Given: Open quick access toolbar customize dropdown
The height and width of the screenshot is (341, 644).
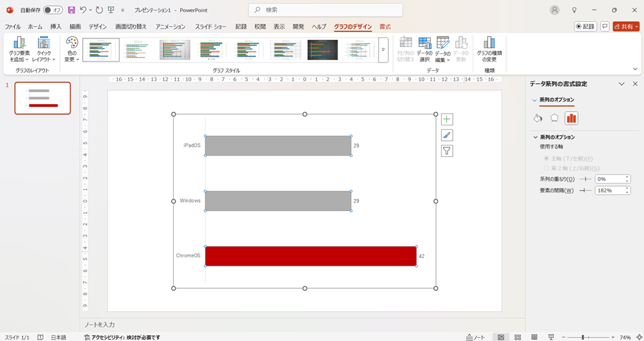Looking at the screenshot, I should tap(122, 10).
